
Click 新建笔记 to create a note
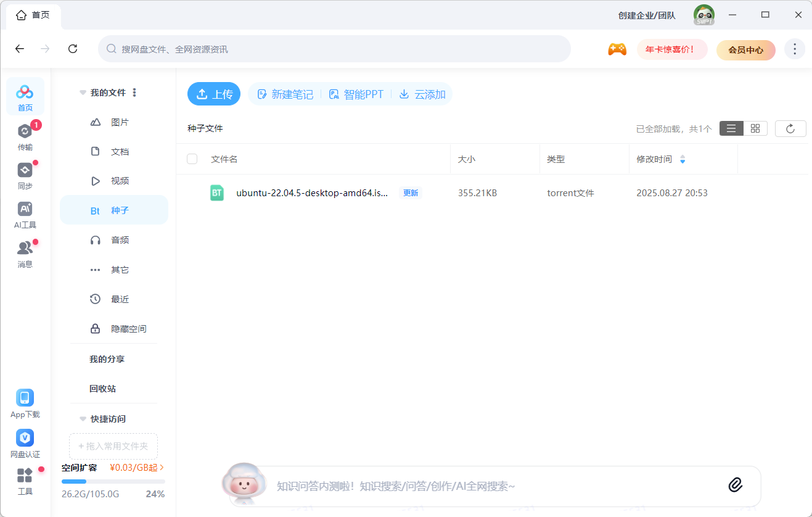285,94
